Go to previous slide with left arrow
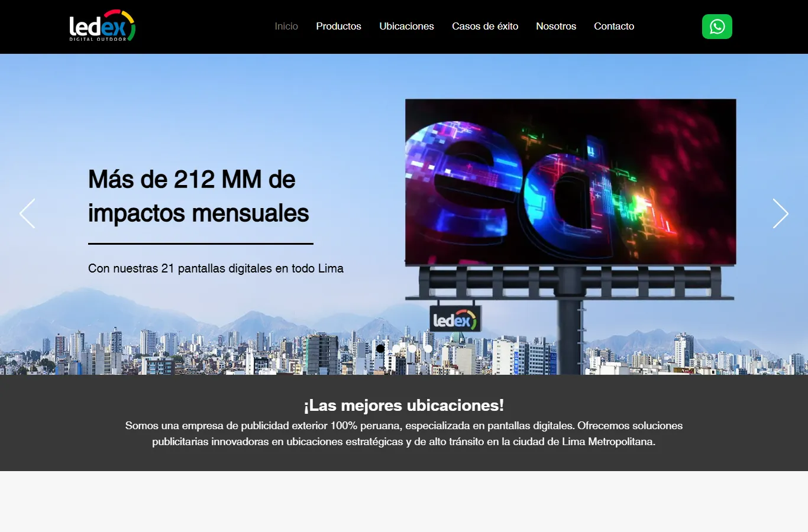This screenshot has height=532, width=808. pyautogui.click(x=27, y=213)
